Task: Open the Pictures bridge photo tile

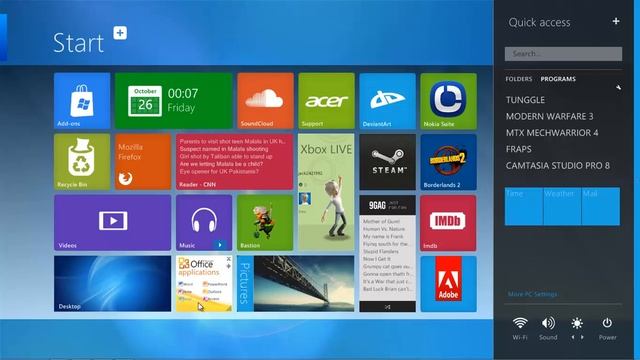Action: tap(296, 284)
